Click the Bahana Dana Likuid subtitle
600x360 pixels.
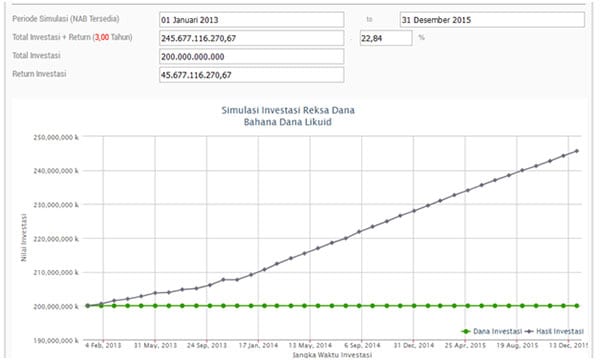click(x=288, y=122)
